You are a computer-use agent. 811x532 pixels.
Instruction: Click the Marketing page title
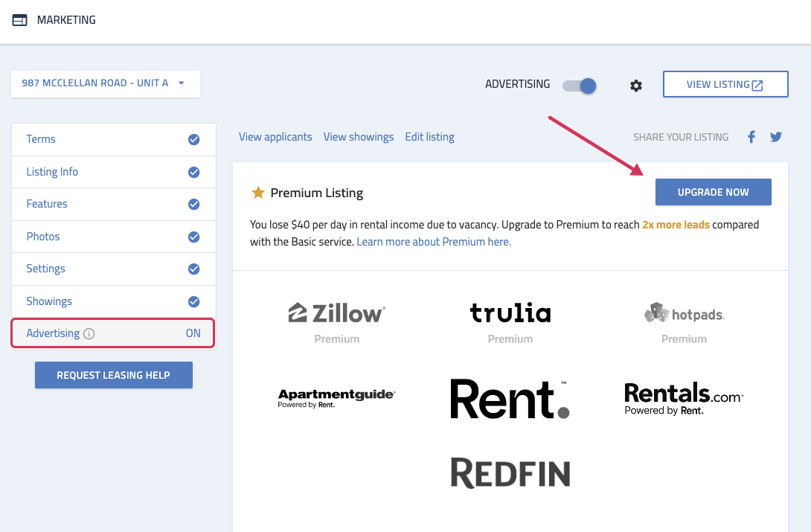point(66,20)
